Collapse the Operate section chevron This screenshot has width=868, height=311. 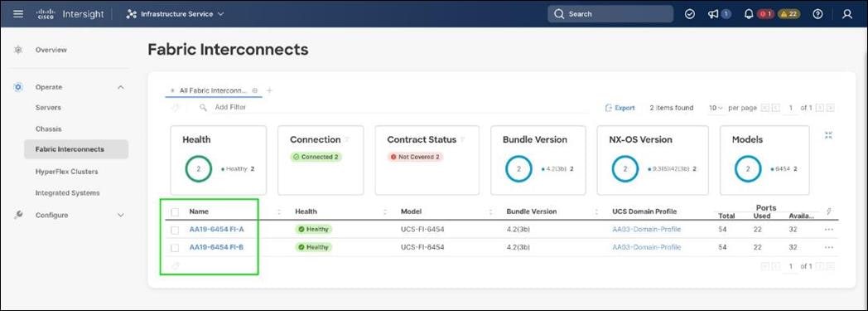tap(121, 87)
